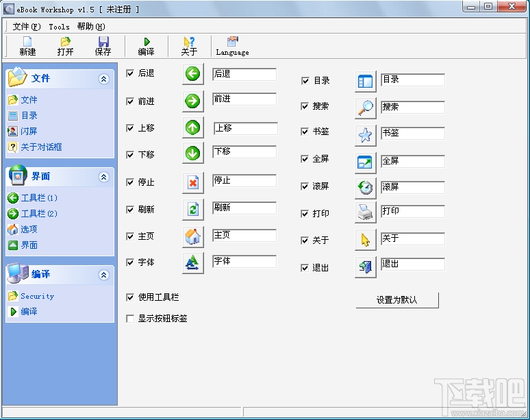This screenshot has width=530, height=420.
Task: Open the 关于对话框 sidebar link
Action: click(41, 147)
